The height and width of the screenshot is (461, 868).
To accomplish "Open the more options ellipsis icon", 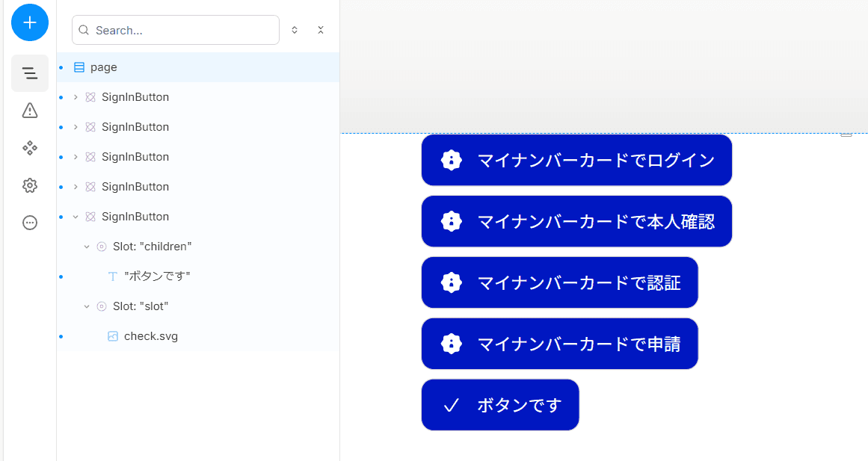I will coord(30,223).
